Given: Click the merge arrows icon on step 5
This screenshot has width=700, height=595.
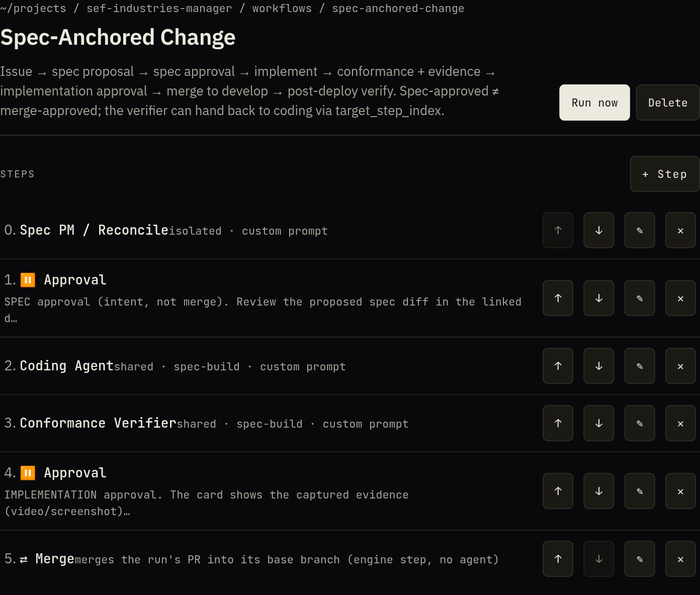Looking at the screenshot, I should pyautogui.click(x=24, y=559).
